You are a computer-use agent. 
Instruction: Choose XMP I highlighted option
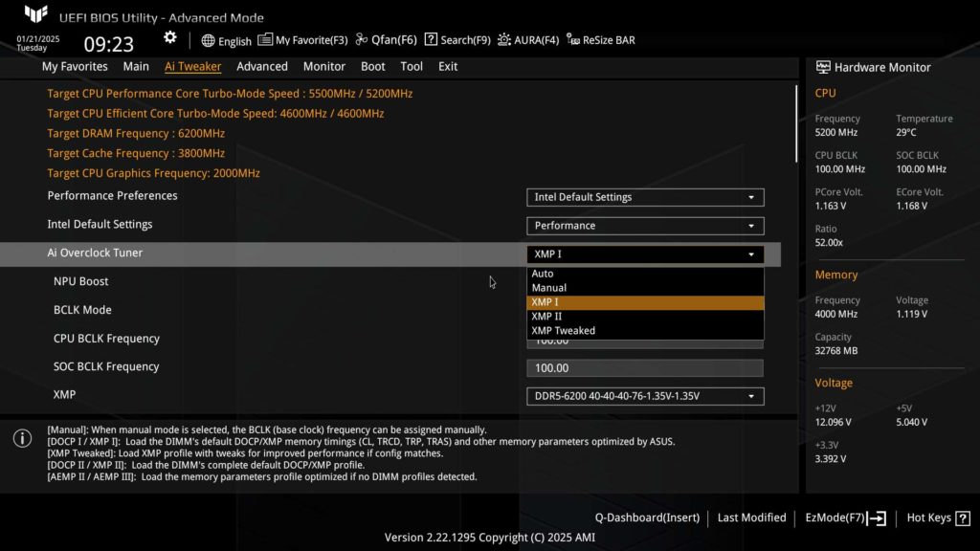pyautogui.click(x=645, y=302)
